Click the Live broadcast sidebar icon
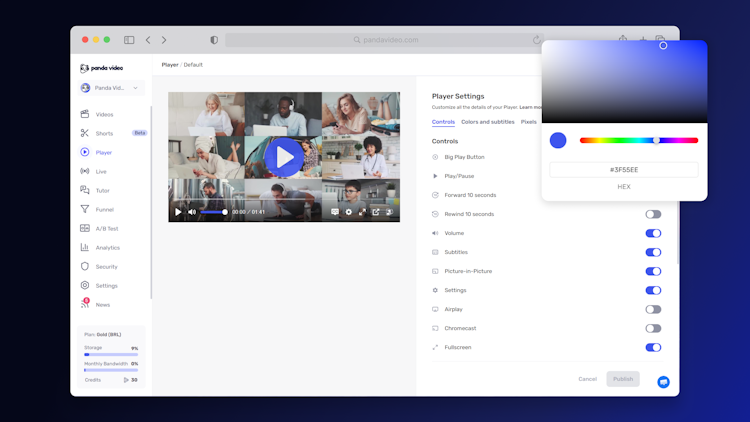The width and height of the screenshot is (750, 422). (x=85, y=171)
